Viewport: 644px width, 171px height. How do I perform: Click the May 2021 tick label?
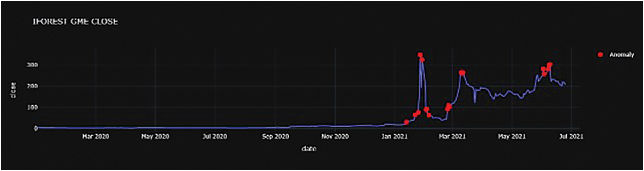coord(512,137)
